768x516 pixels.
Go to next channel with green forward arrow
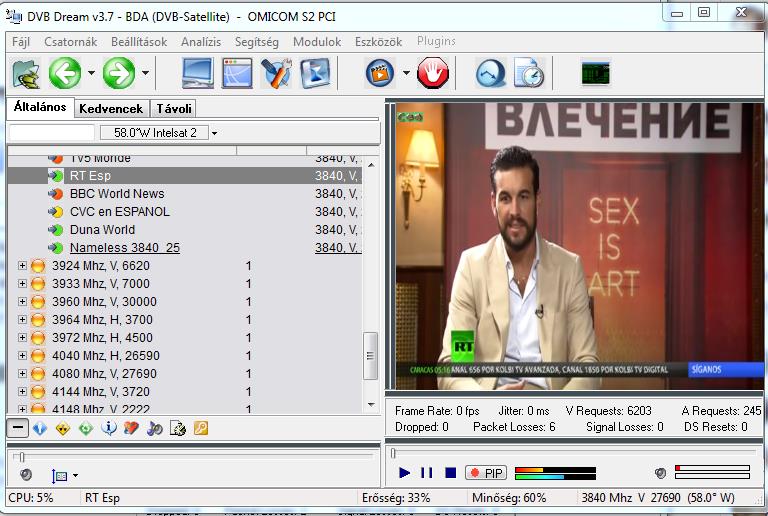(x=119, y=73)
